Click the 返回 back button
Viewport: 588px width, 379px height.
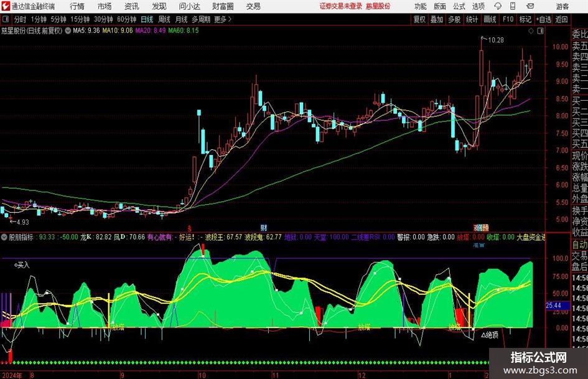click(x=561, y=19)
